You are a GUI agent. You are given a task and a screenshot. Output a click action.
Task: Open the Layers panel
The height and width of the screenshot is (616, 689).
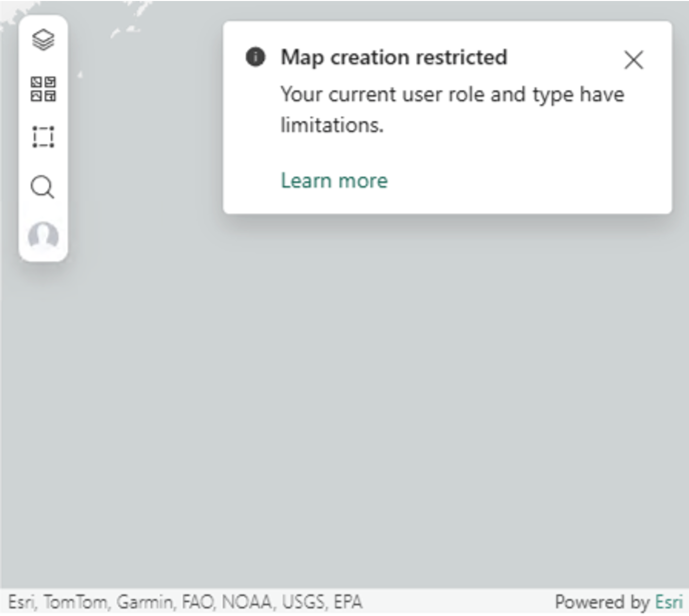(43, 40)
